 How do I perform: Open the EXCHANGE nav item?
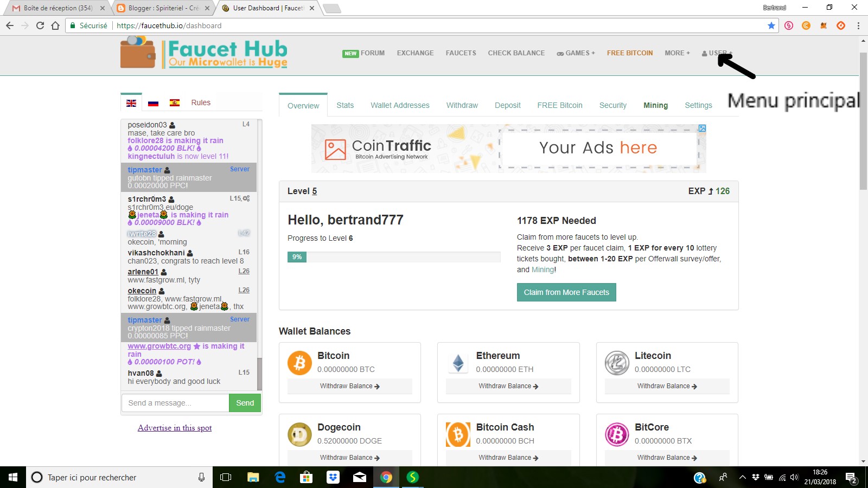coord(415,53)
